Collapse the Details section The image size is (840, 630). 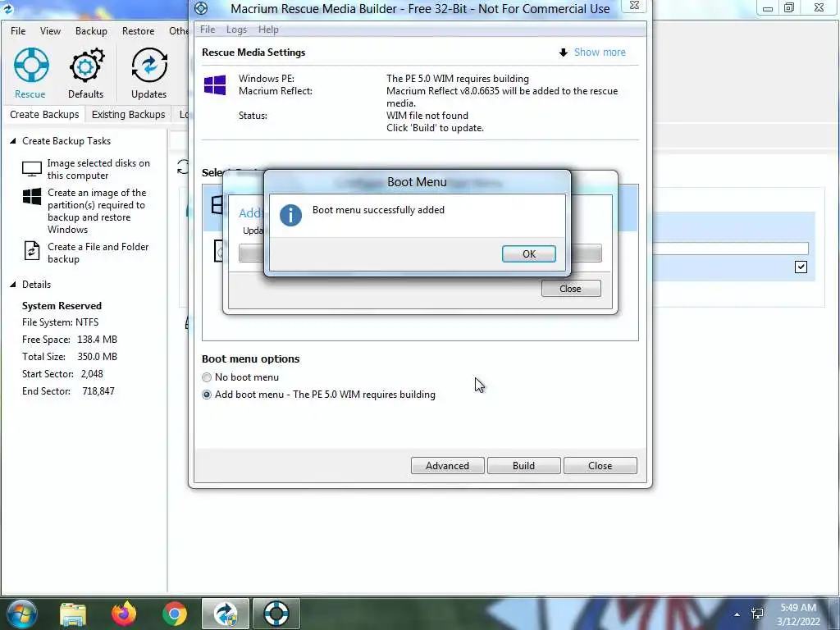[x=13, y=285]
